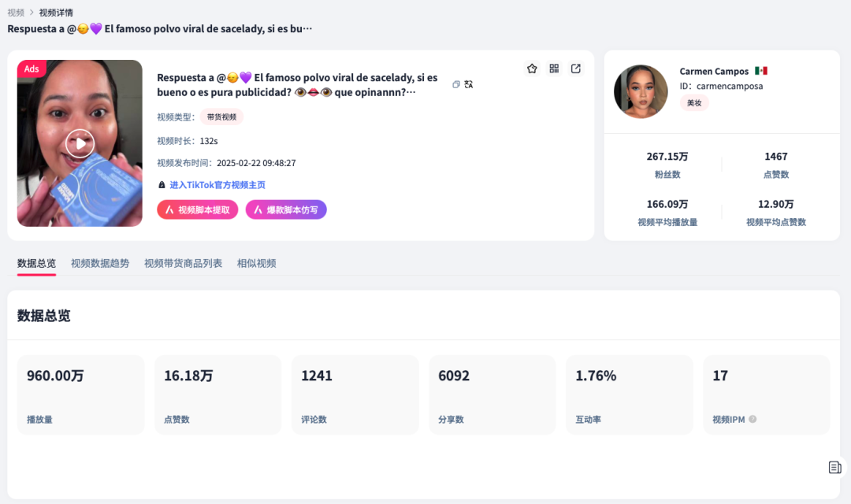Open the 视频带货商品列表 tab
Screen dimensions: 851x504
(x=183, y=264)
